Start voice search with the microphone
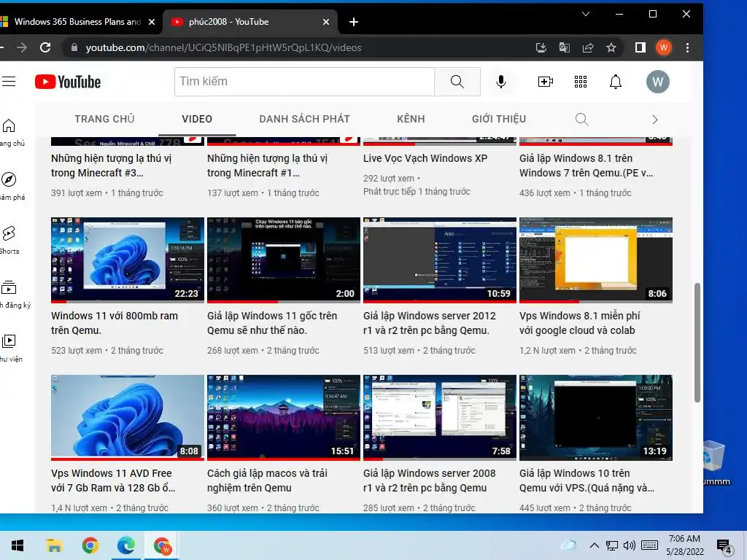The height and width of the screenshot is (560, 747). click(x=500, y=82)
